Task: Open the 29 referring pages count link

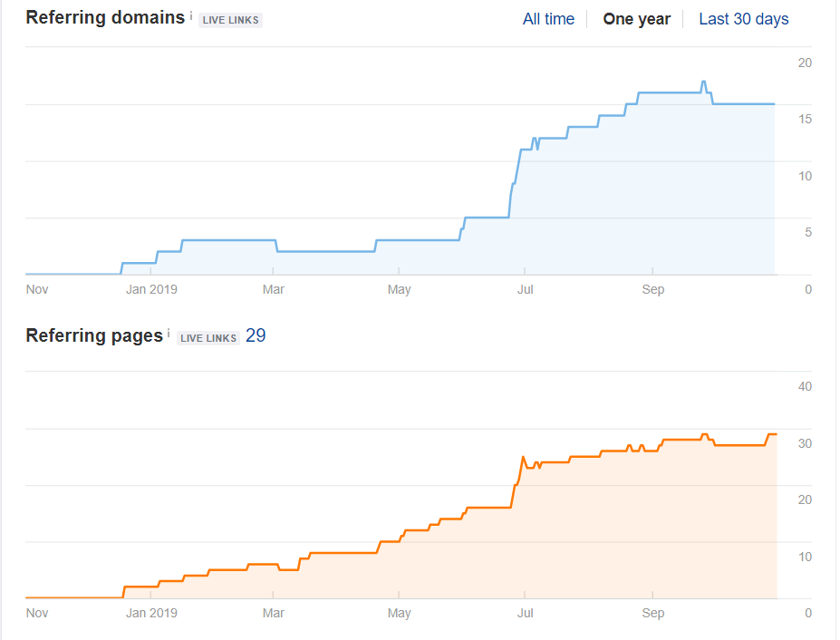Action: [256, 335]
